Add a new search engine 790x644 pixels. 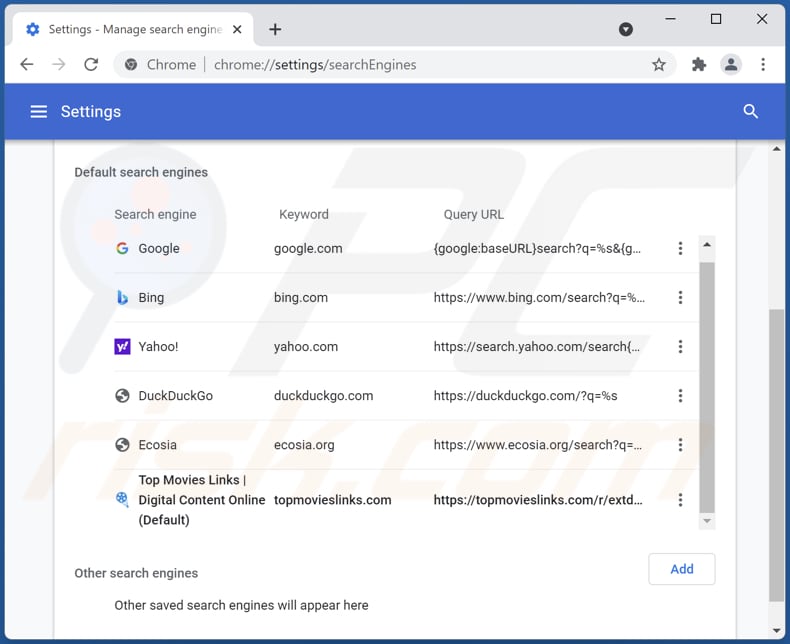pos(682,569)
